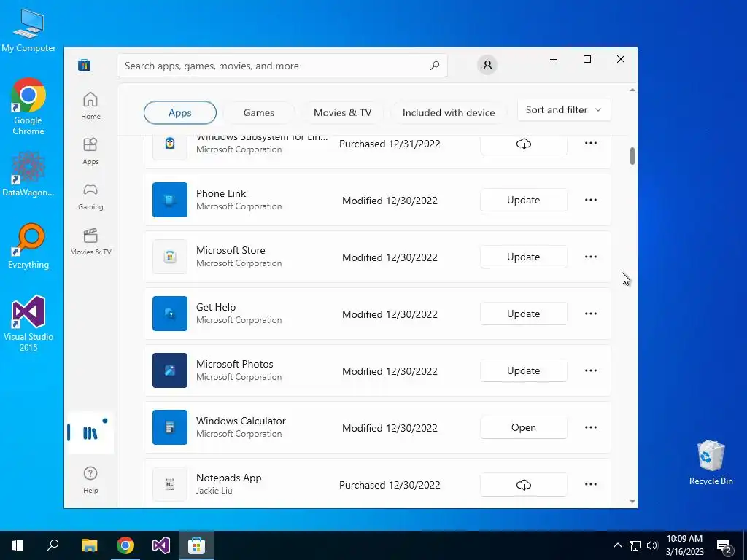Update the Microsoft Photos app
The width and height of the screenshot is (747, 560).
tap(524, 370)
